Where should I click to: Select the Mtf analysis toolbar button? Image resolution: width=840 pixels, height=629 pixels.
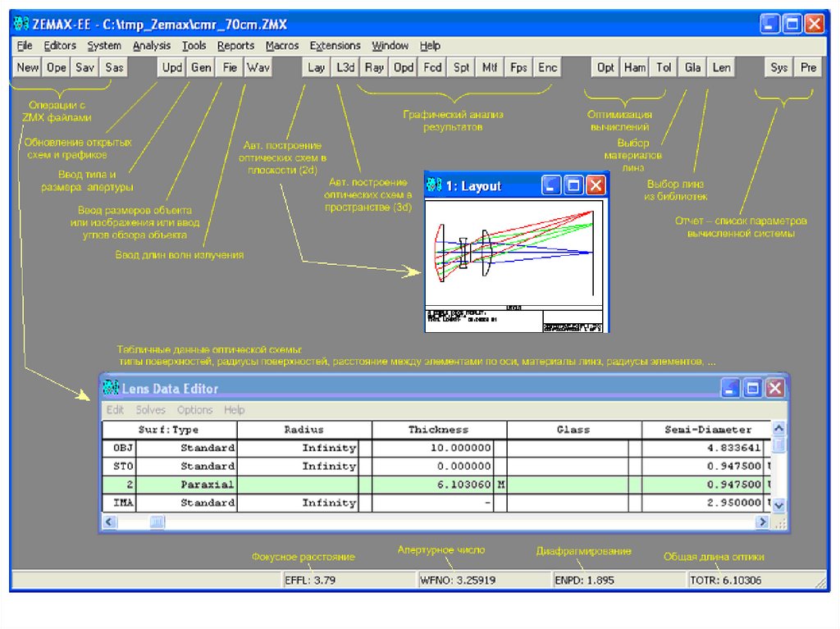[490, 68]
